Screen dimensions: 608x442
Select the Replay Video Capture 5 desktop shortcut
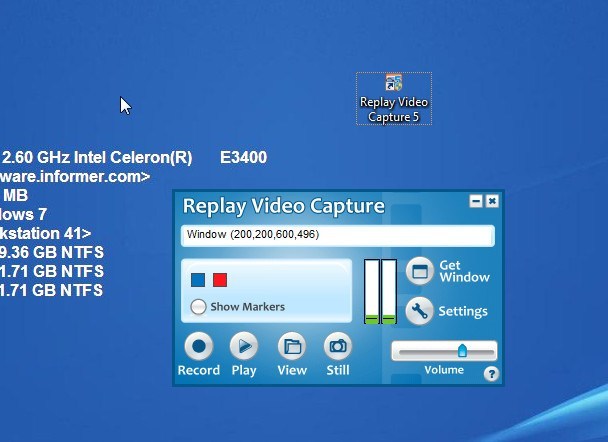[394, 98]
